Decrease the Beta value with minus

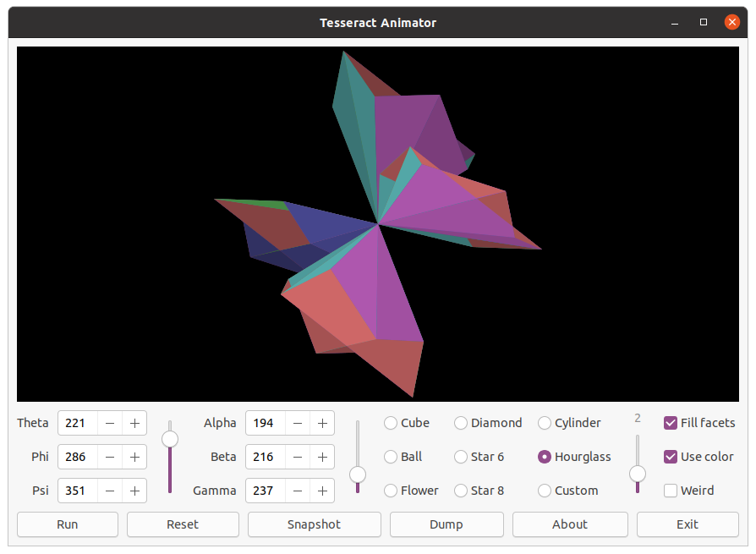tap(298, 457)
